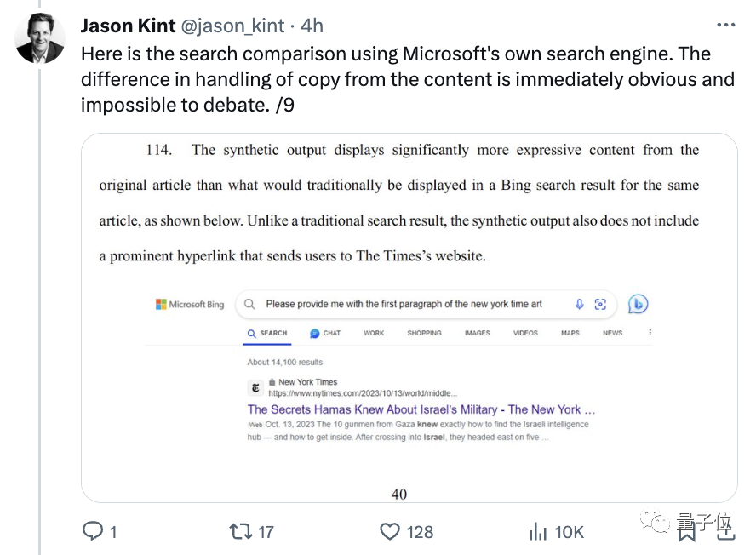This screenshot has height=555, width=756.
Task: Like the tweet with the heart icon
Action: (x=390, y=531)
